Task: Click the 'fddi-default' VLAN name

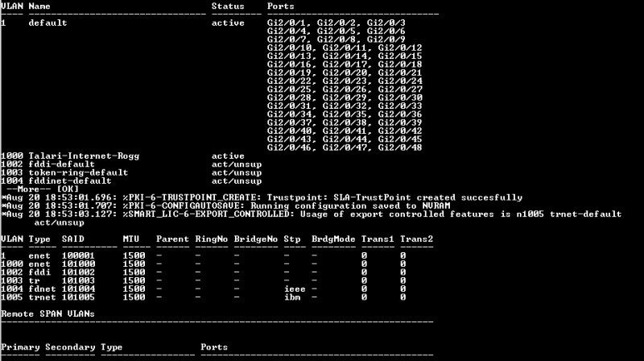Action: coord(62,164)
